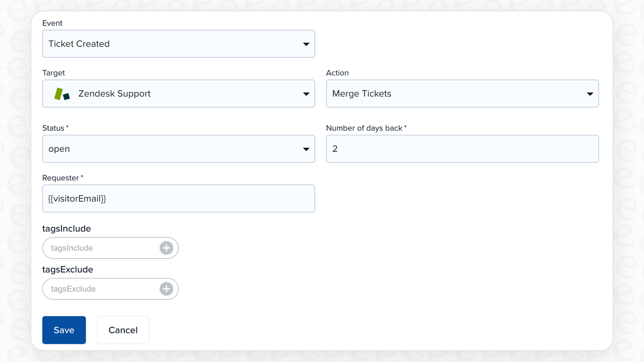The image size is (644, 362).
Task: Click the Zendesk Support logo
Action: pyautogui.click(x=61, y=93)
